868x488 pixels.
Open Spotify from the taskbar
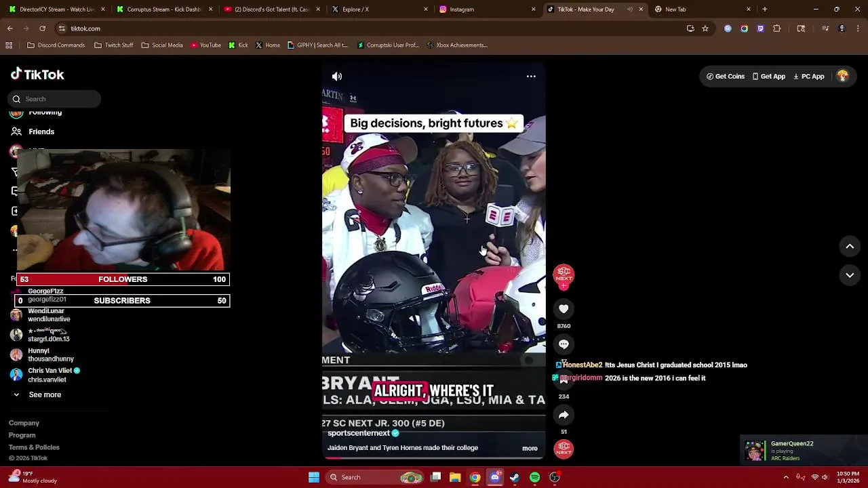coord(534,477)
